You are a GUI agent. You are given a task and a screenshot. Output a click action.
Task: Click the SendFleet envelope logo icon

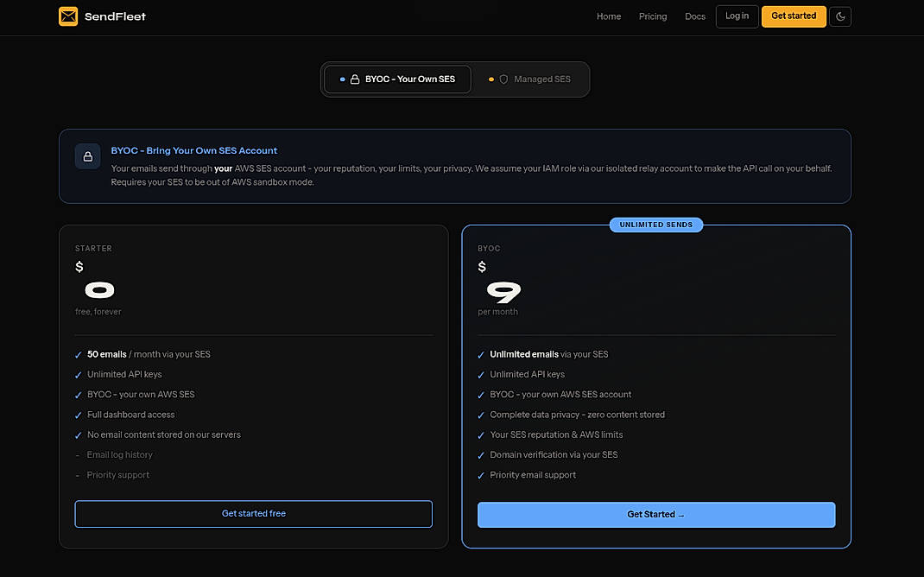(68, 16)
